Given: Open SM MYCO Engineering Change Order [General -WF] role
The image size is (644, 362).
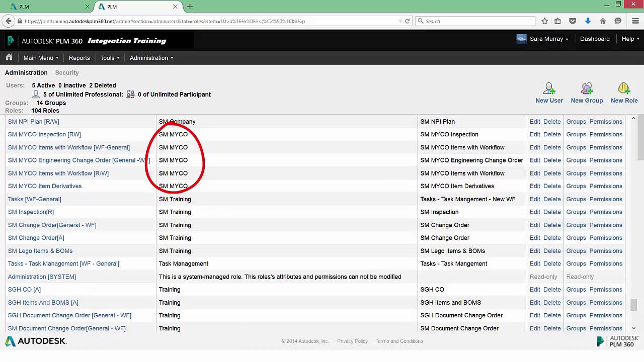Looking at the screenshot, I should tap(79, 160).
